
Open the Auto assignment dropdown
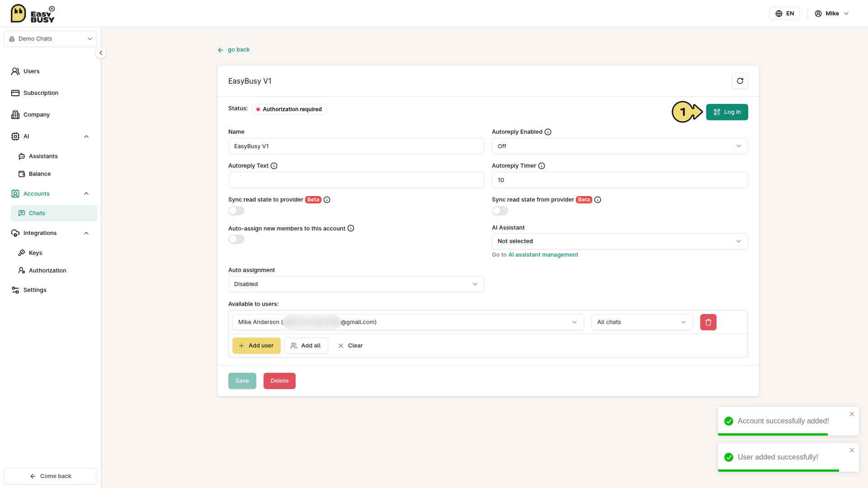(356, 284)
